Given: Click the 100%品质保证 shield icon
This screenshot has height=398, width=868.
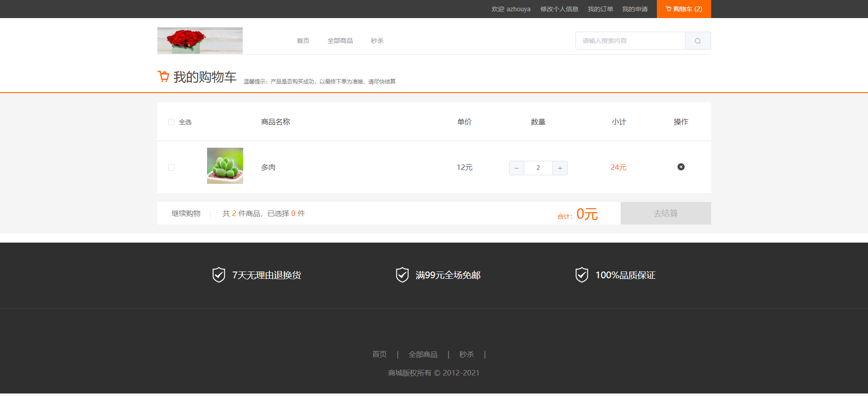Looking at the screenshot, I should 582,275.
